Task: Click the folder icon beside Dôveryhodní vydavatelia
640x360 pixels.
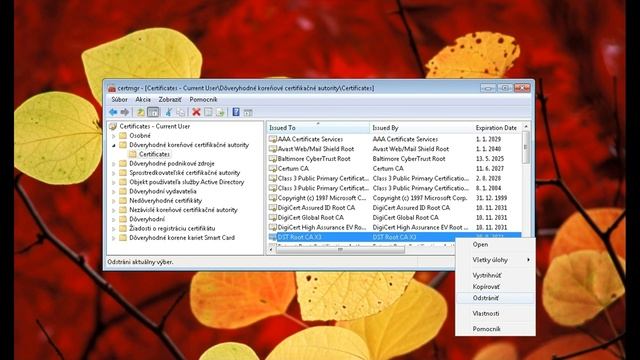Action: coord(123,191)
